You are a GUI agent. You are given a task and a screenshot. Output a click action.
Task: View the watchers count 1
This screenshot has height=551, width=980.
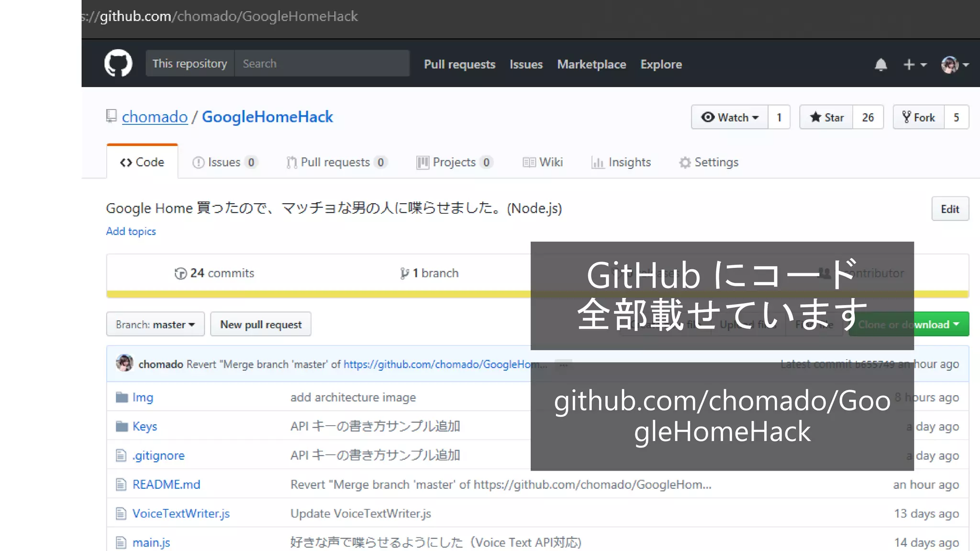(779, 117)
